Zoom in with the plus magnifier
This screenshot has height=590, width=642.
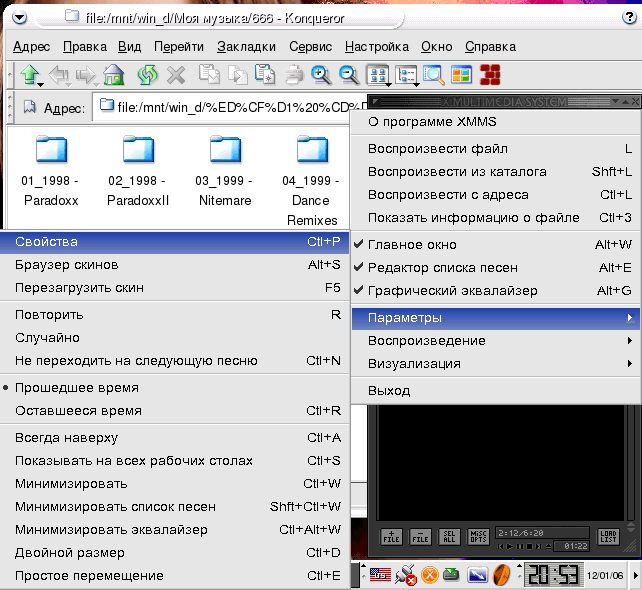[321, 75]
